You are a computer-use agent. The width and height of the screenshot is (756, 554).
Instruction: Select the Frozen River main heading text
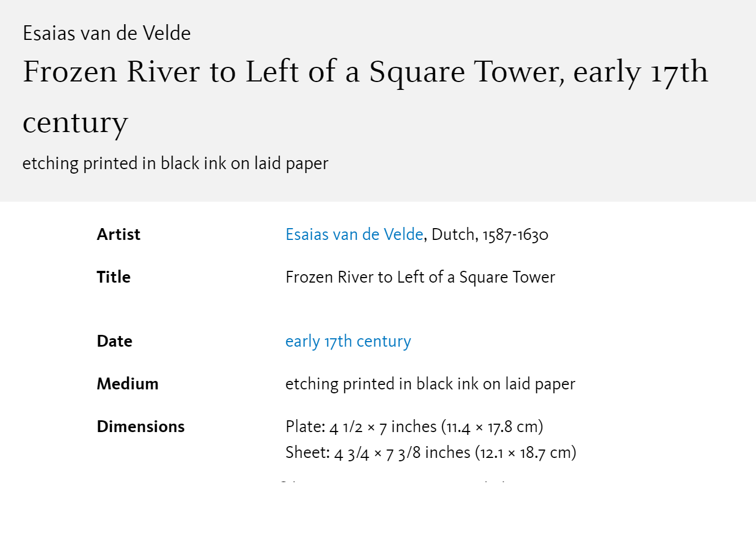365,97
